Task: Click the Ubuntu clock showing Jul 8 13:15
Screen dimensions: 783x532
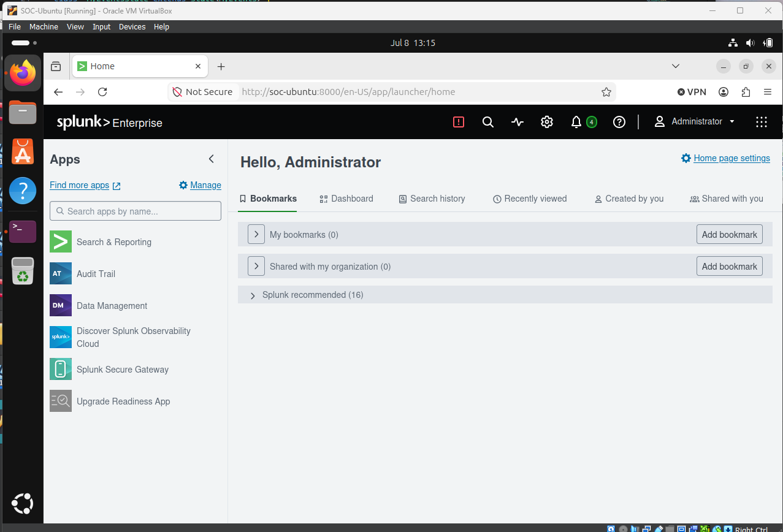Action: 413,43
